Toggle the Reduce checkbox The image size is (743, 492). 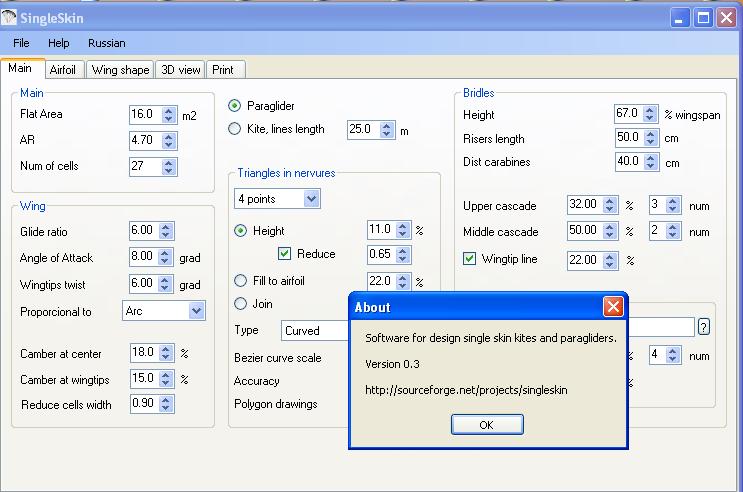[x=285, y=254]
